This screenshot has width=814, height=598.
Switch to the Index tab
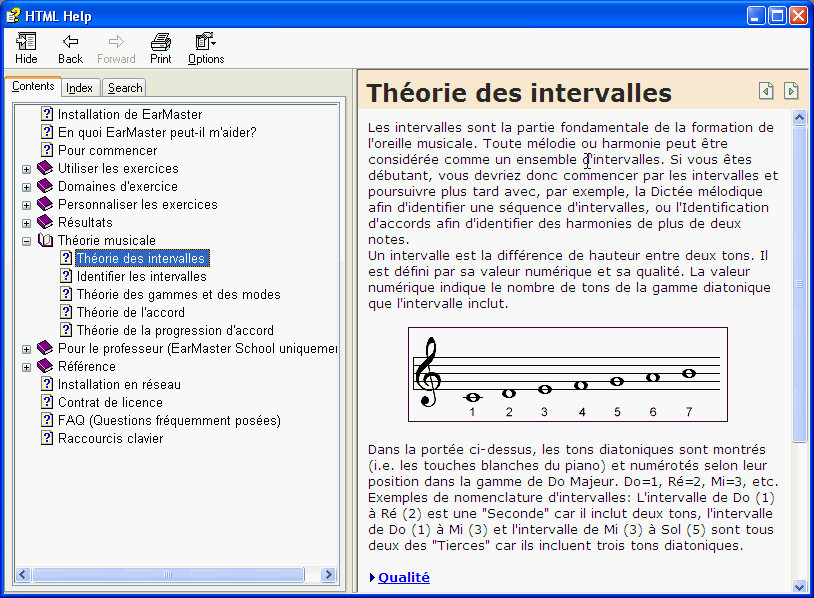point(79,88)
